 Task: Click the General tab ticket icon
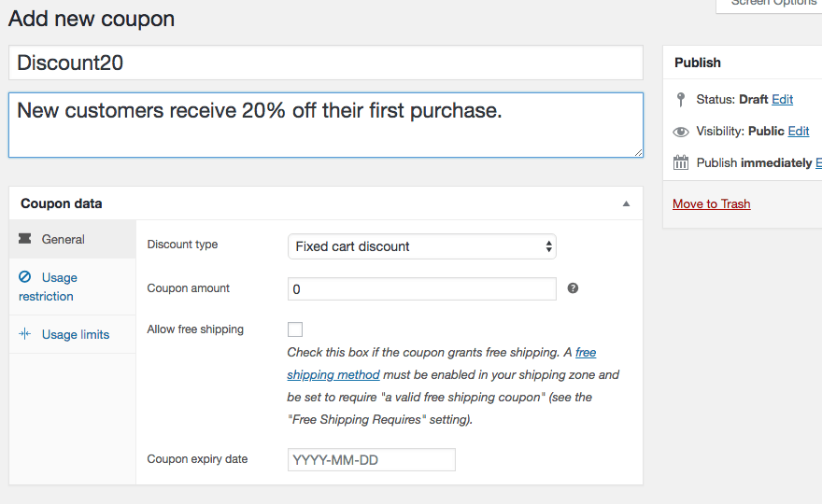25,240
